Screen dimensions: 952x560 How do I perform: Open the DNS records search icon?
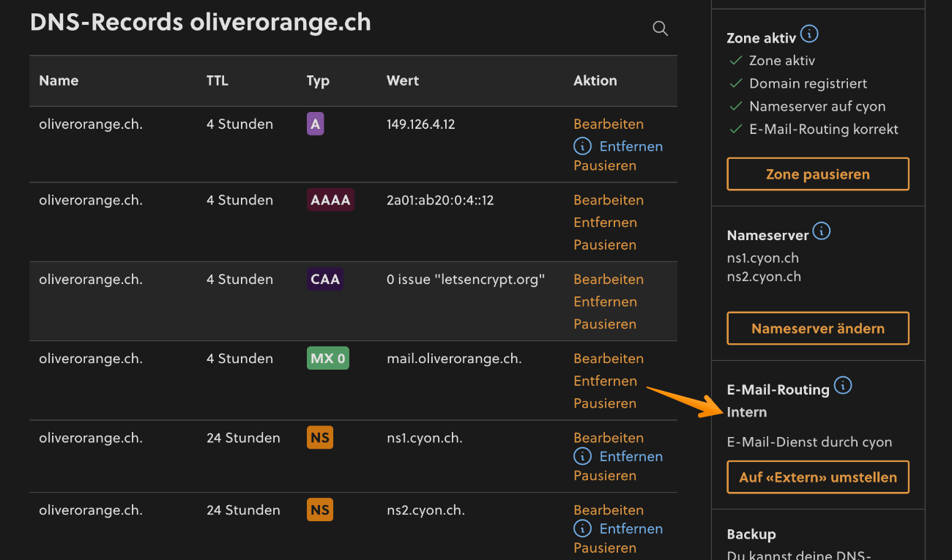click(660, 29)
